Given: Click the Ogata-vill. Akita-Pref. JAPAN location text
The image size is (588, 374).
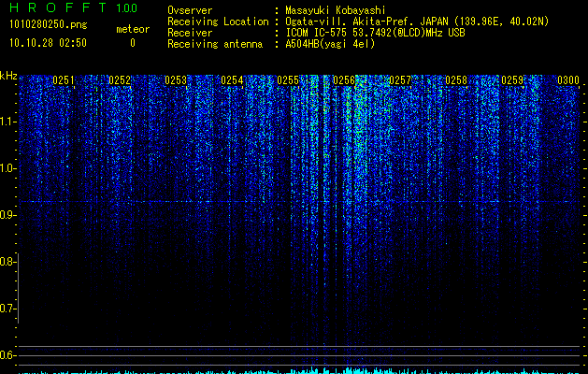Looking at the screenshot, I should pyautogui.click(x=417, y=22).
